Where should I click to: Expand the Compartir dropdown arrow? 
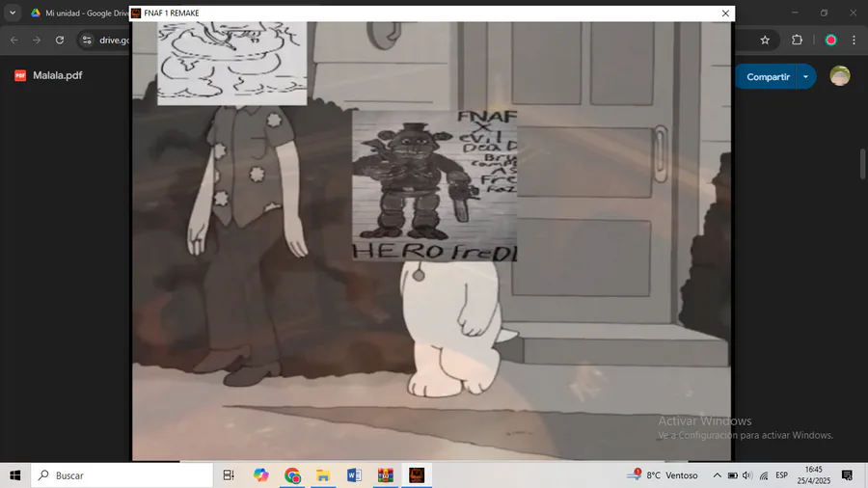(806, 77)
